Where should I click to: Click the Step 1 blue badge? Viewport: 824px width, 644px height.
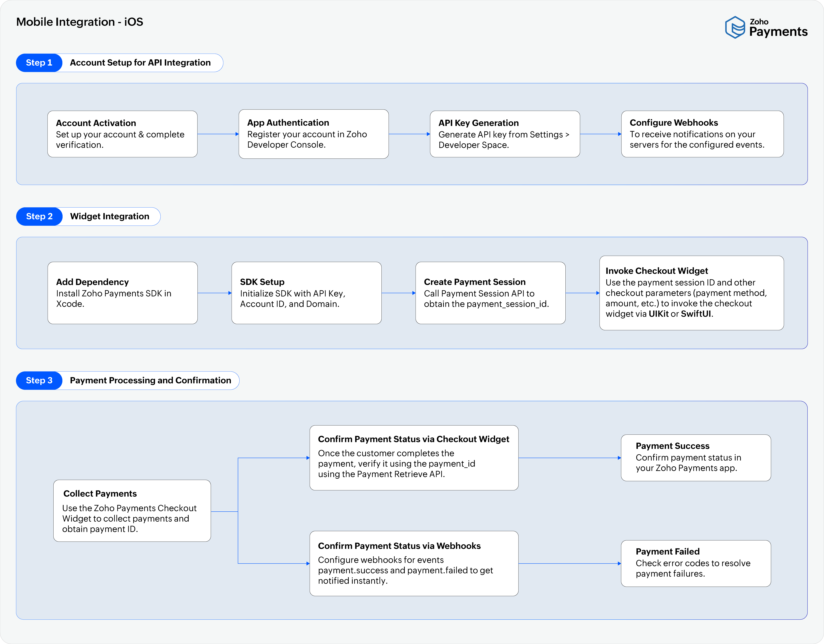coord(39,63)
